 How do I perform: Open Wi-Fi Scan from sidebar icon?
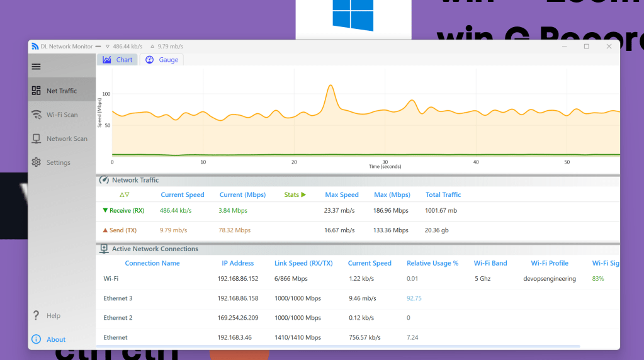tap(36, 115)
